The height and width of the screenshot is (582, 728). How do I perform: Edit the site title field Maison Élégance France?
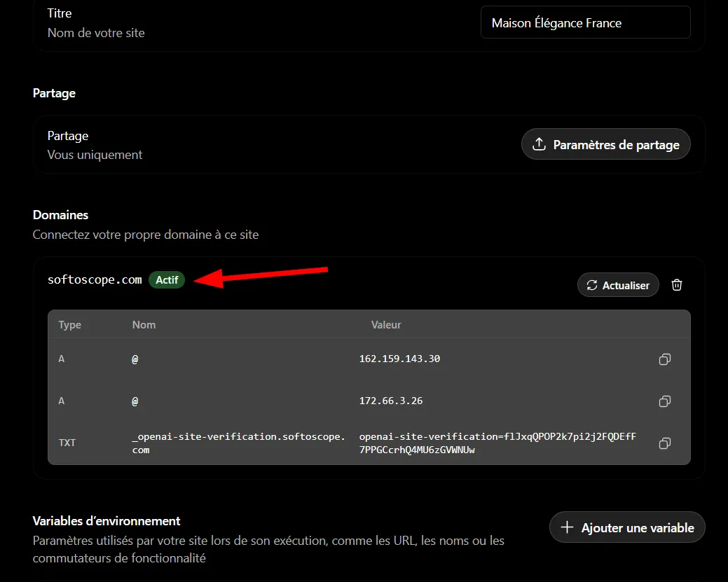click(x=586, y=22)
